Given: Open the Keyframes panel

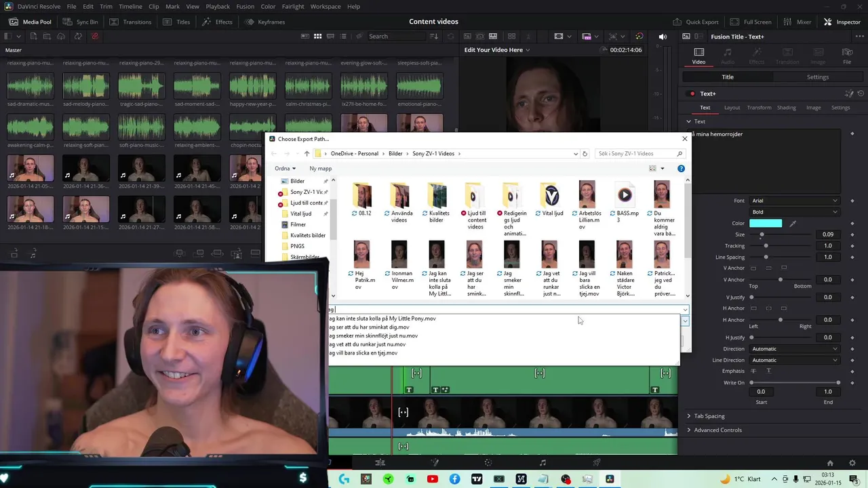Looking at the screenshot, I should click(x=265, y=22).
